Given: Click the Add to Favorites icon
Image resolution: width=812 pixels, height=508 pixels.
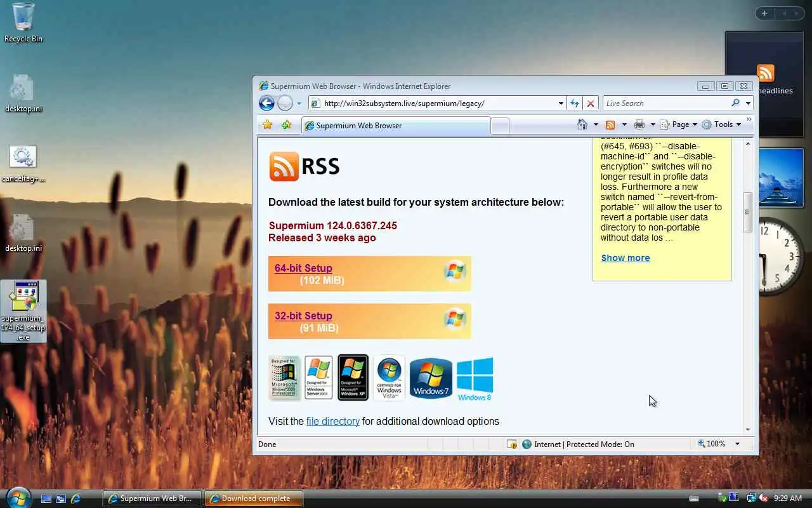Looking at the screenshot, I should click(x=286, y=124).
